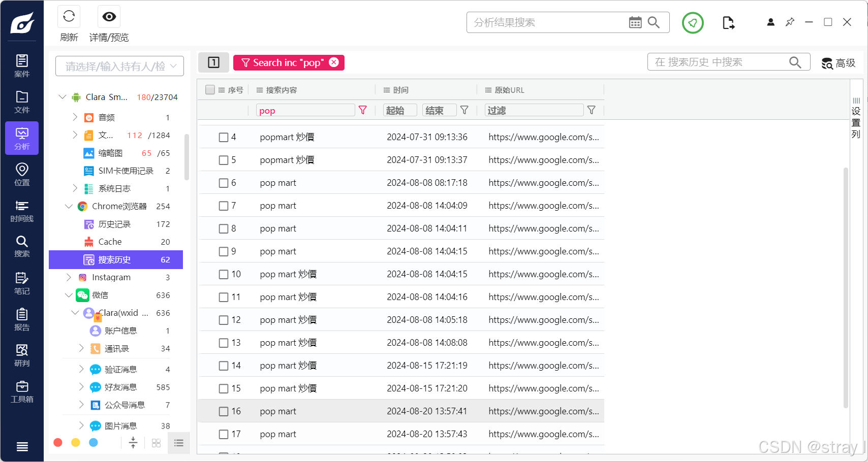The width and height of the screenshot is (868, 462).
Task: Click the 设置列 column settings button
Action: tap(856, 118)
